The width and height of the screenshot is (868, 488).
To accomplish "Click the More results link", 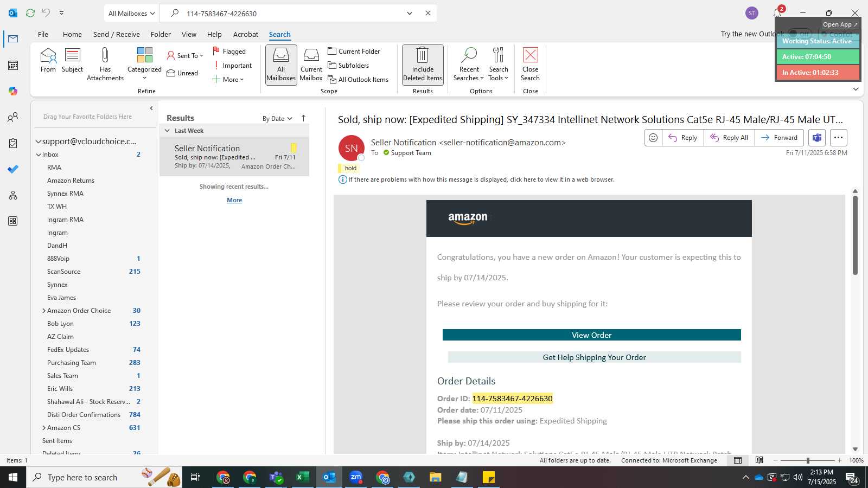I will click(234, 200).
